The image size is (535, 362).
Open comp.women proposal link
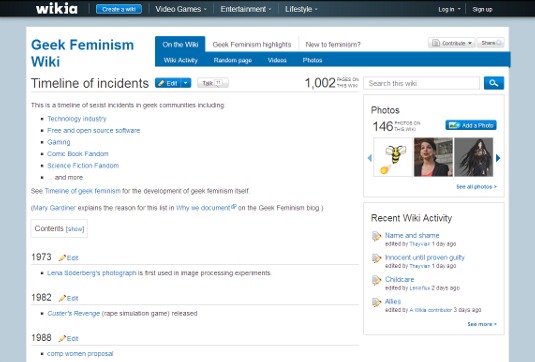(x=80, y=353)
